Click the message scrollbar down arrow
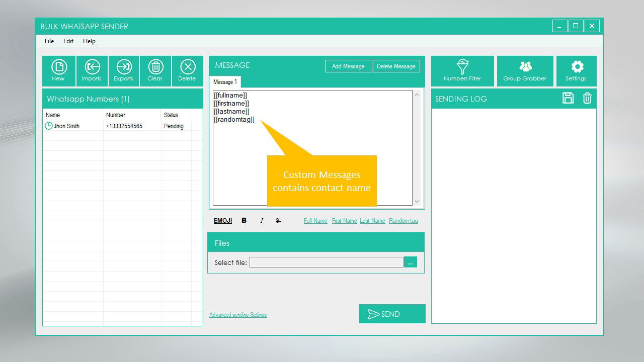The image size is (644, 362). click(417, 202)
